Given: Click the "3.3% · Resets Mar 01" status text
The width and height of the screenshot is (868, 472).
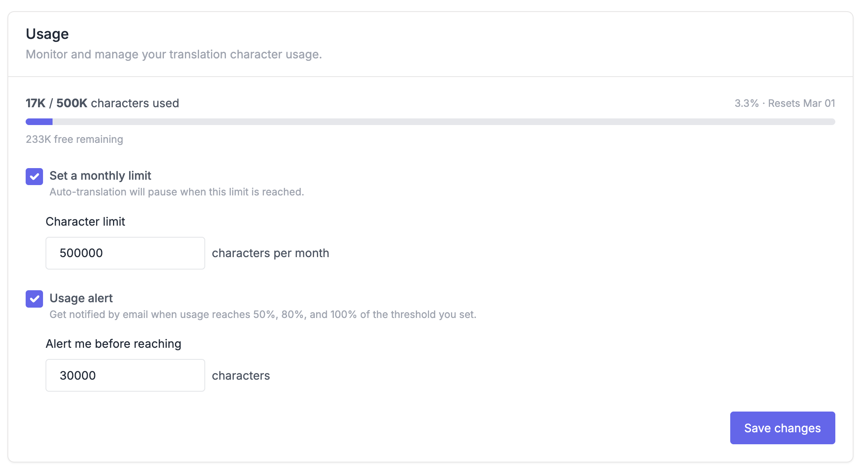Looking at the screenshot, I should pos(784,103).
